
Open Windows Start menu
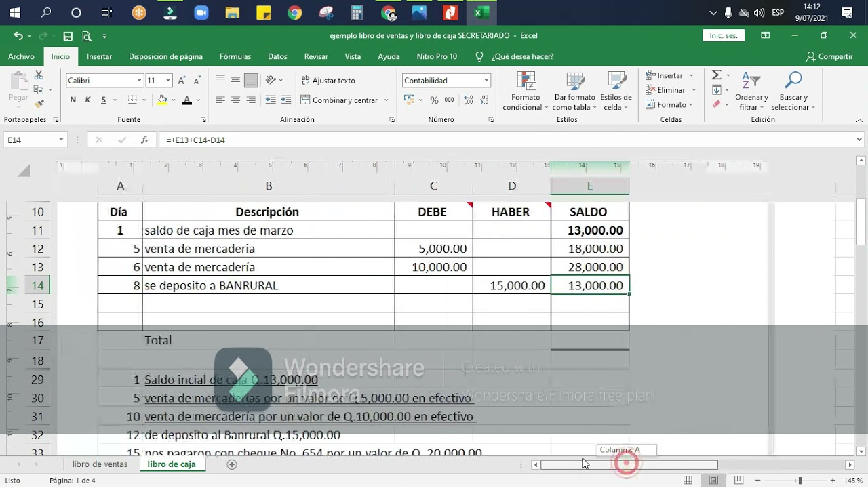tap(15, 13)
